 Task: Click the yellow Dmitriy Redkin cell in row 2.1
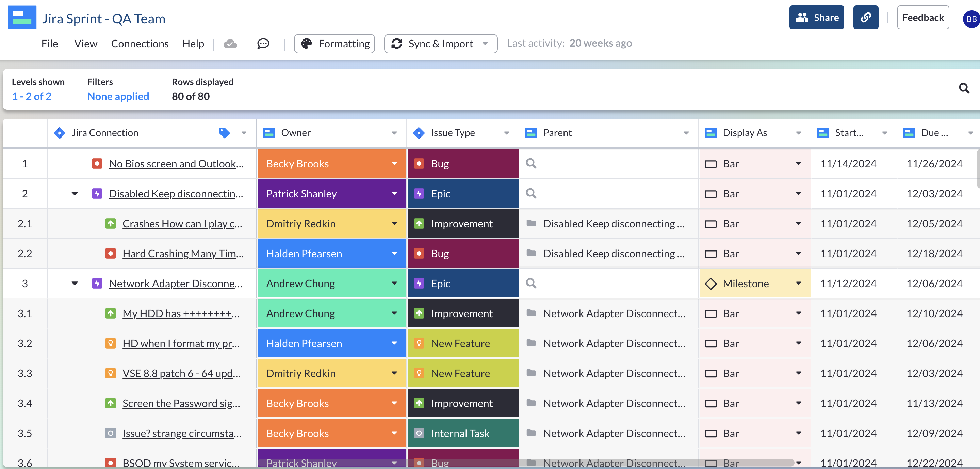[x=332, y=224]
